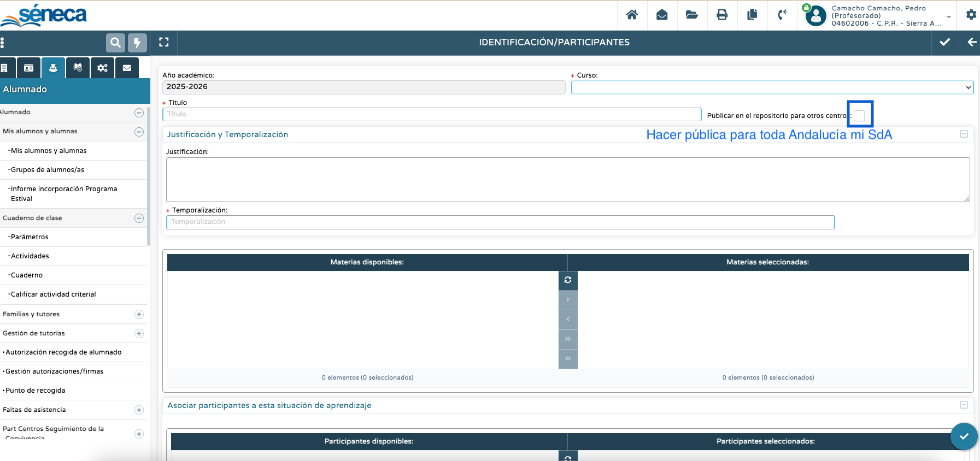
Task: Open the settings gear in the top right
Action: click(971, 15)
